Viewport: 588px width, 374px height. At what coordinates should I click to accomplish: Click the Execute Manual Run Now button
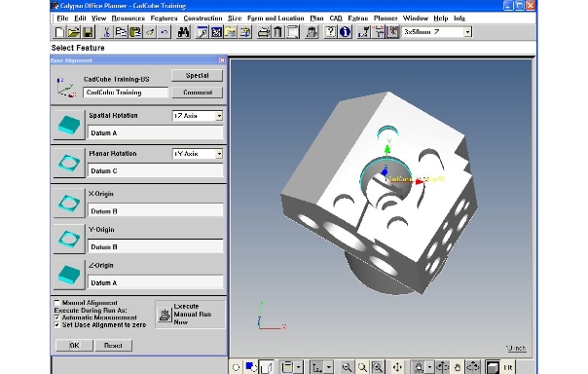click(190, 315)
